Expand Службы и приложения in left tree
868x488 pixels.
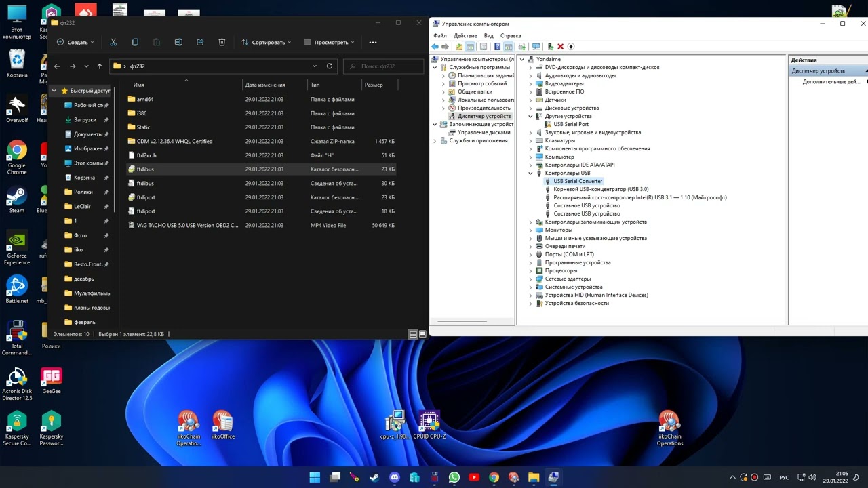coord(435,140)
